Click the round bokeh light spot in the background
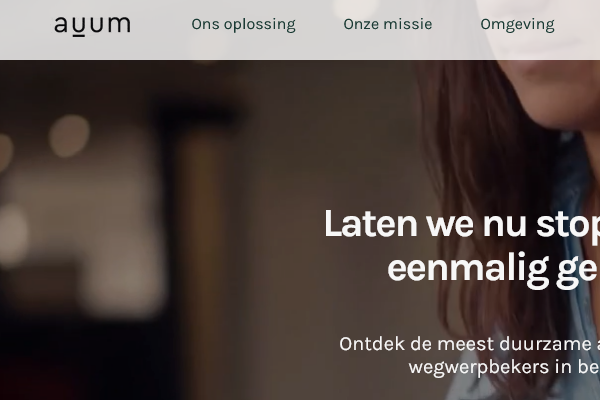Viewport: 600px width, 400px height. pos(69,136)
